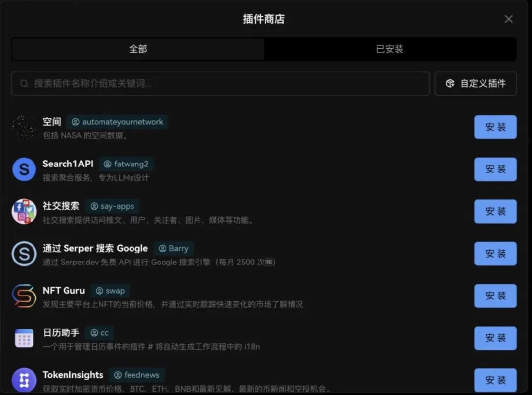Select the 日历助手 plugin title

point(61,332)
